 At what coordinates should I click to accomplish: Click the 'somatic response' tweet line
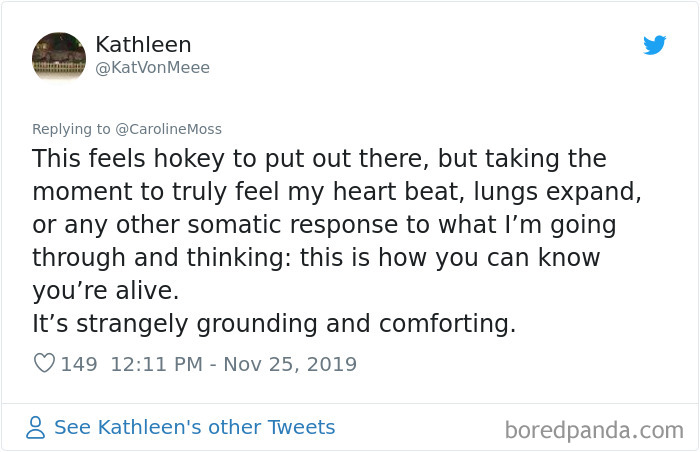tap(324, 225)
